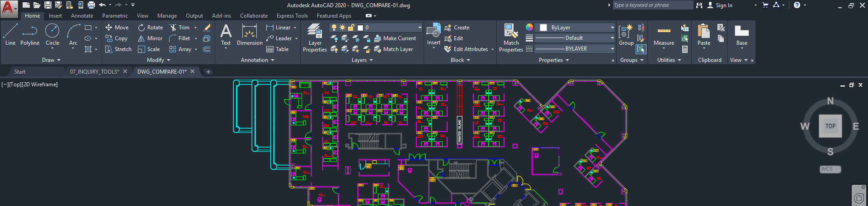
Task: Choose the Arc drawing tool
Action: click(73, 34)
